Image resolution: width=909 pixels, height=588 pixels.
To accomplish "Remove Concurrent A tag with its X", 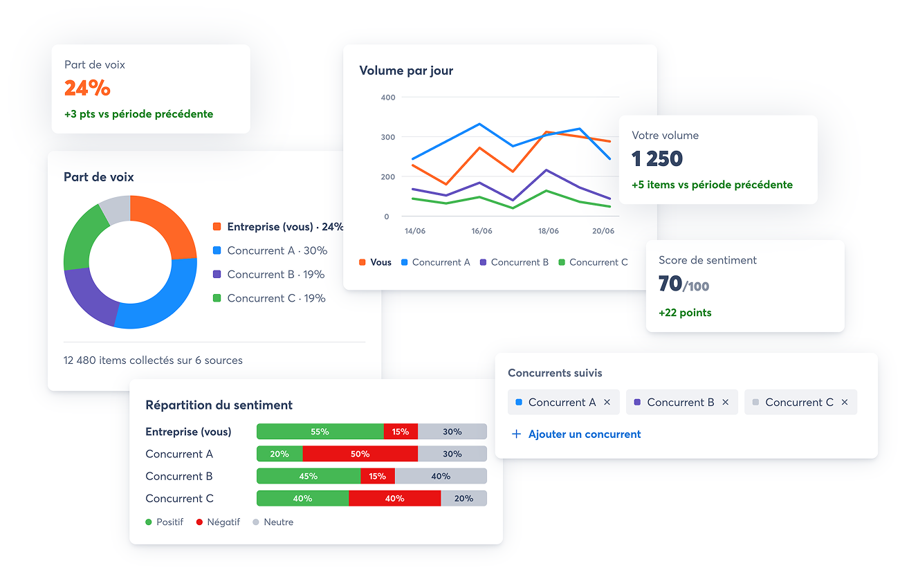I will 607,402.
